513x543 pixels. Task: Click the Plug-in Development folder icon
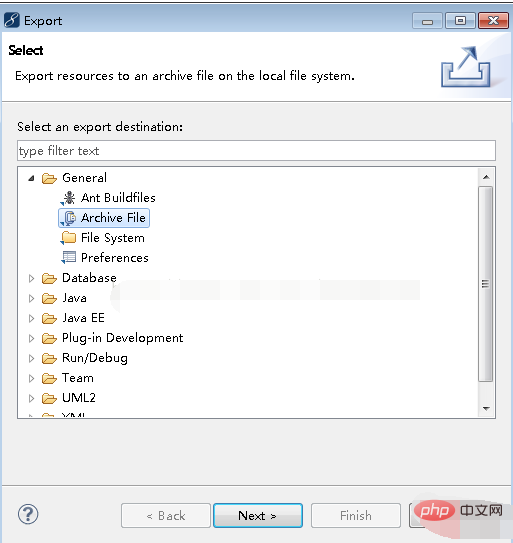click(49, 338)
